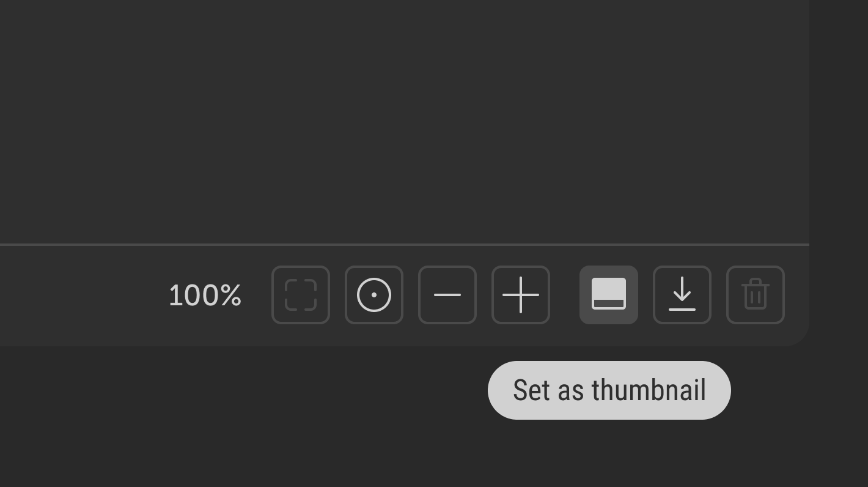Screen dimensions: 868x487
Task: Click the "Set as thumbnail" tooltip
Action: pos(609,390)
